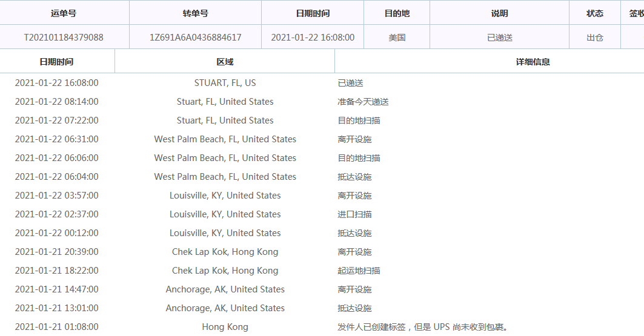The height and width of the screenshot is (336, 644).
Task: Select the 状态 column header
Action: (595, 13)
